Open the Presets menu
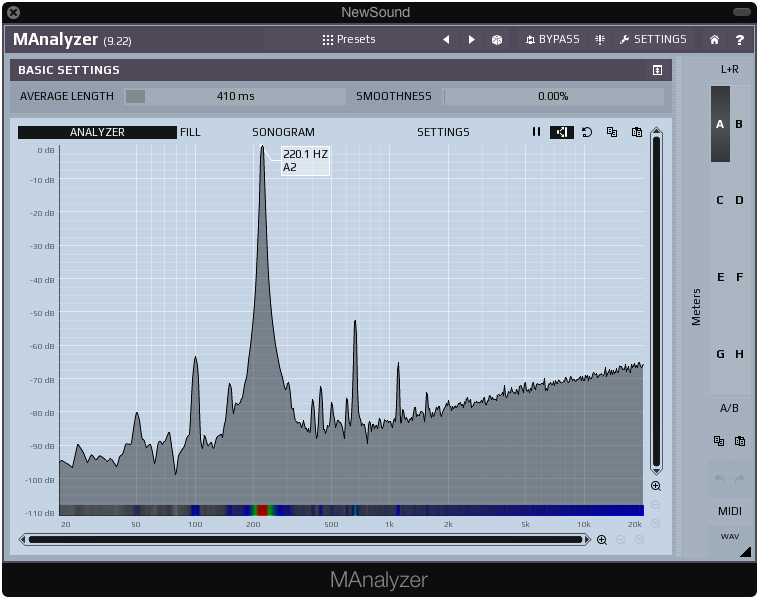The height and width of the screenshot is (599, 759). [x=349, y=40]
